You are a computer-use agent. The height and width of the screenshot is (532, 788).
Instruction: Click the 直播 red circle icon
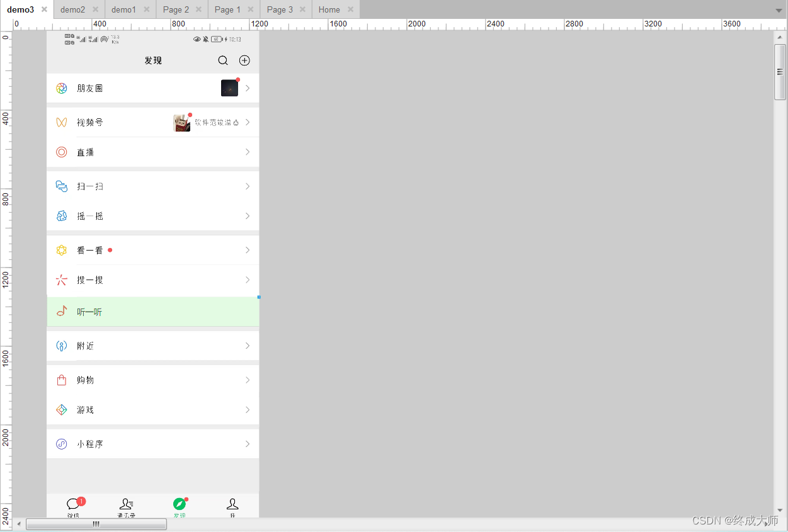(61, 152)
